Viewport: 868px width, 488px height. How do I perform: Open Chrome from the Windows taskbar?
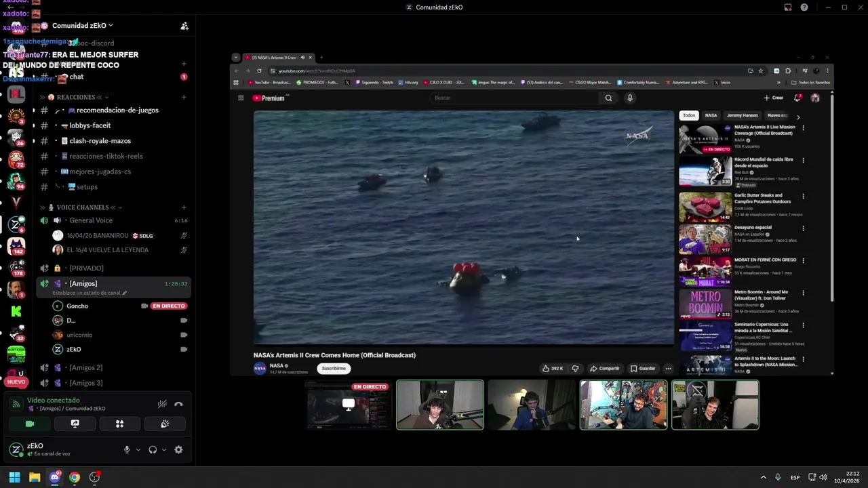[x=75, y=477]
